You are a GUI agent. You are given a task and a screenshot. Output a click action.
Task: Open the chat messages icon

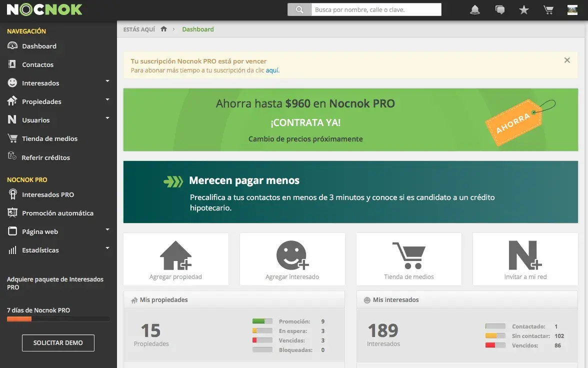[x=499, y=10]
